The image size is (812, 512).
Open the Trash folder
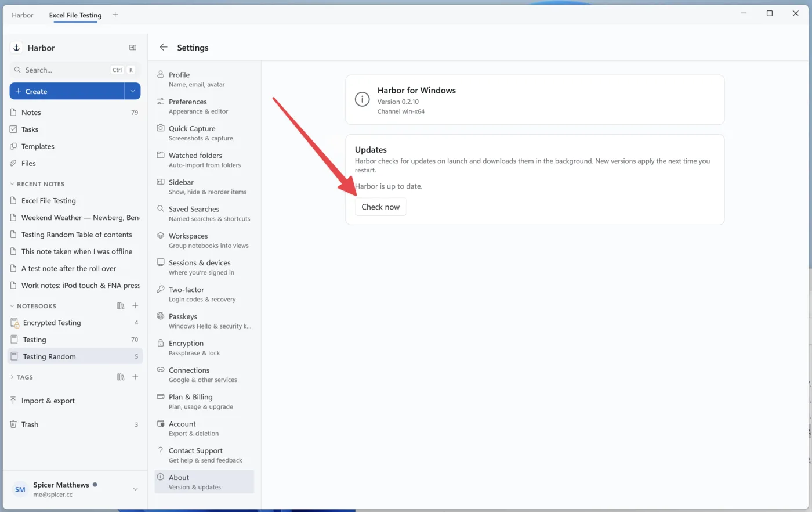click(75, 424)
